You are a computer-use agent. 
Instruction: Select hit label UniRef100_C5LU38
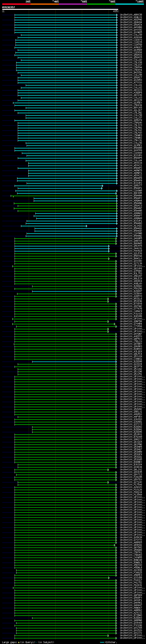click(x=131, y=63)
